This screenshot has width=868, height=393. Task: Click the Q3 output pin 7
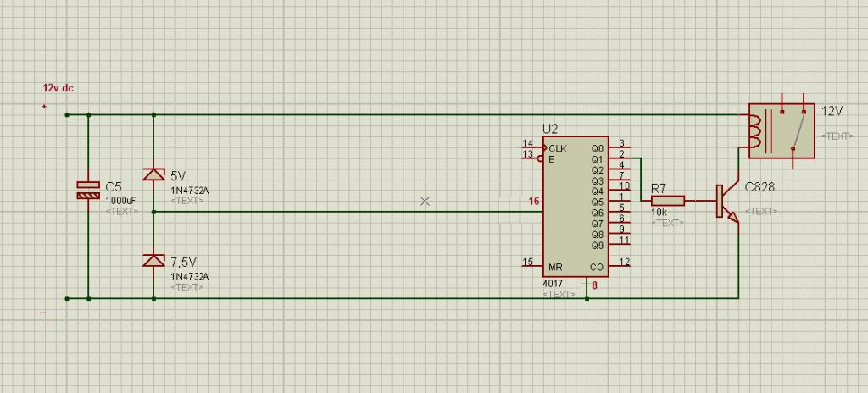620,180
